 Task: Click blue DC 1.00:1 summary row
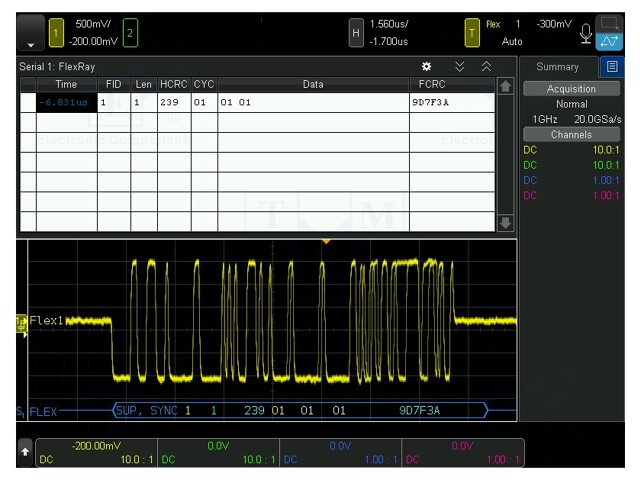tap(571, 180)
